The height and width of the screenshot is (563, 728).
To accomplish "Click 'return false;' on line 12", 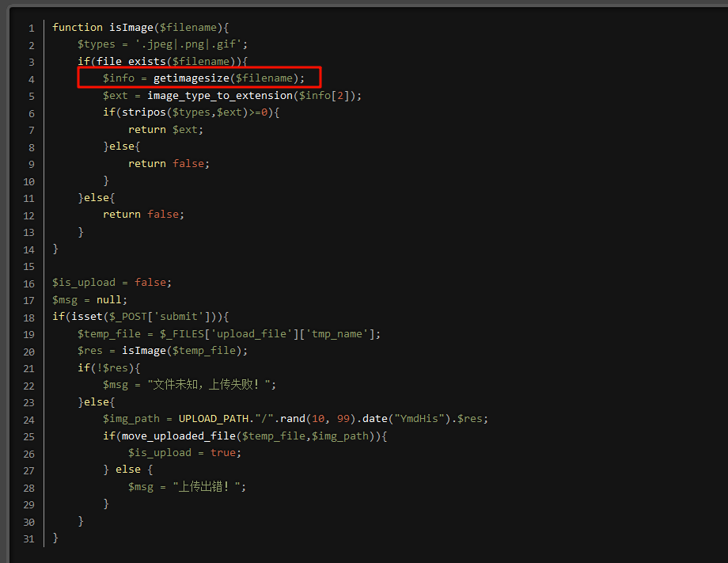I will [143, 214].
